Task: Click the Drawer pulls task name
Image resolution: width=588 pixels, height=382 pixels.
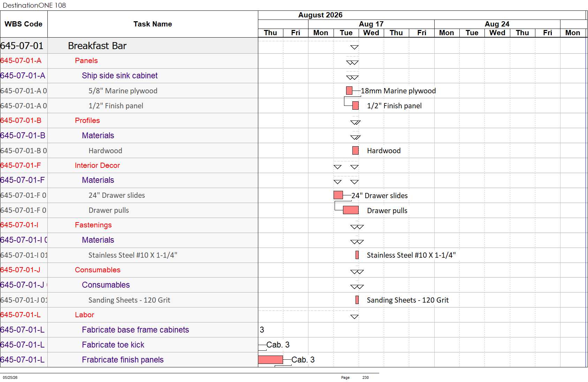Action: (x=108, y=210)
